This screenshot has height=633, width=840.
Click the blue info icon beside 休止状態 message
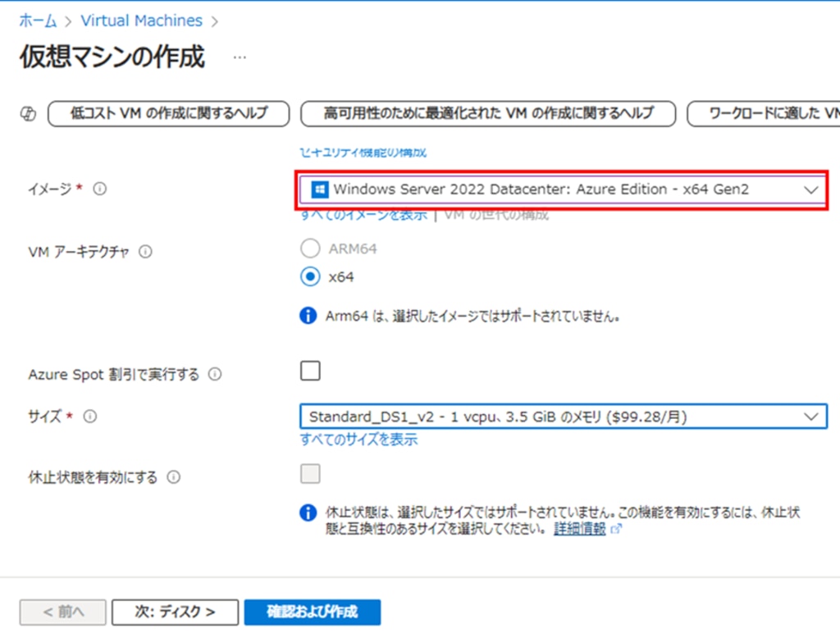[x=308, y=512]
